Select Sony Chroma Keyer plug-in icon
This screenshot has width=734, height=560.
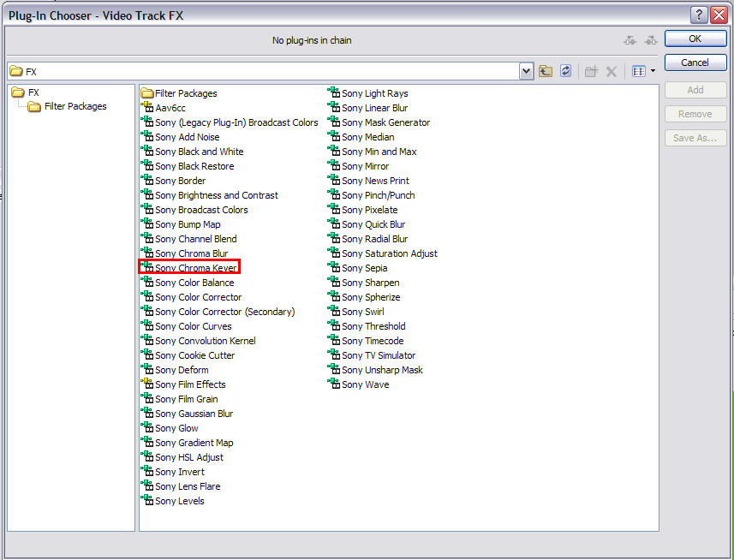click(x=147, y=267)
